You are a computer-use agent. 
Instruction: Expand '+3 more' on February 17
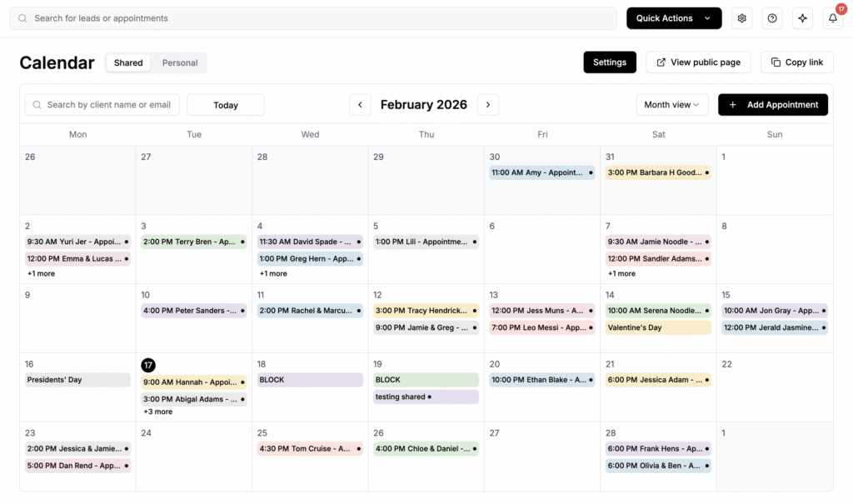point(157,412)
